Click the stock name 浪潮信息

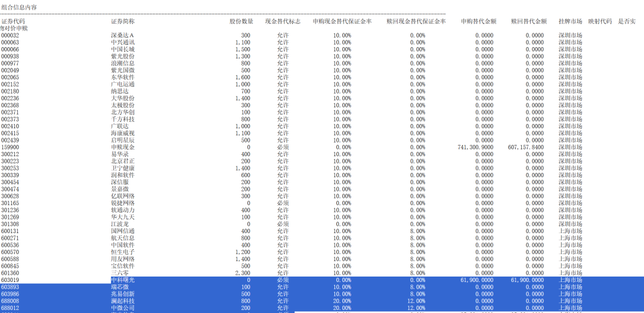point(123,63)
